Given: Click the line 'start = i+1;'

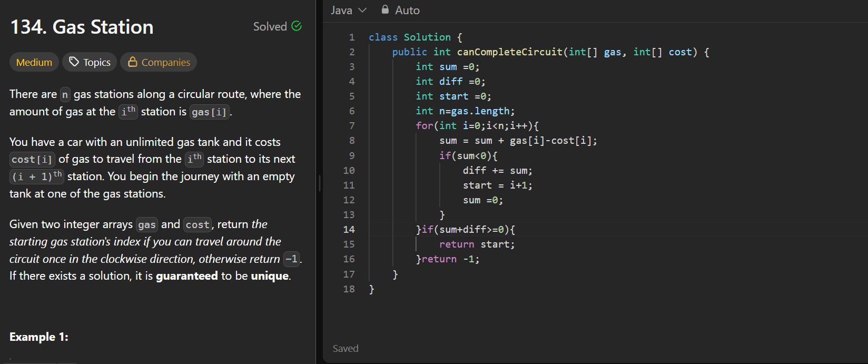Looking at the screenshot, I should (498, 185).
